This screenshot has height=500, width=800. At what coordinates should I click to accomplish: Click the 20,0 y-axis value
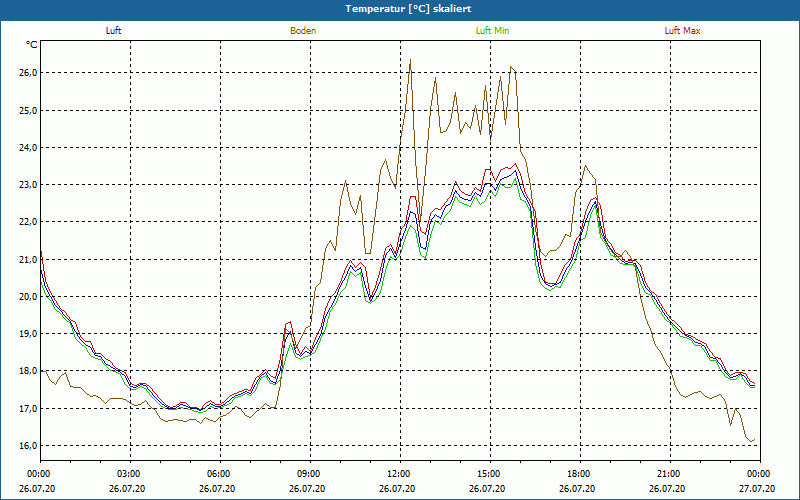pyautogui.click(x=28, y=296)
